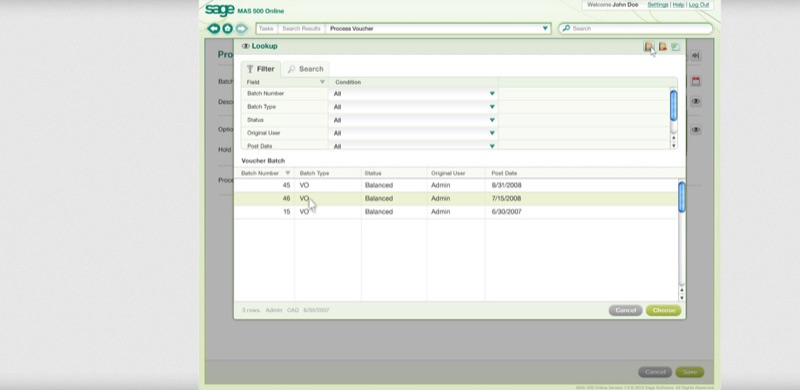Click the arrow-to-bar icon in background form header
800x390 pixels.
pyautogui.click(x=696, y=56)
